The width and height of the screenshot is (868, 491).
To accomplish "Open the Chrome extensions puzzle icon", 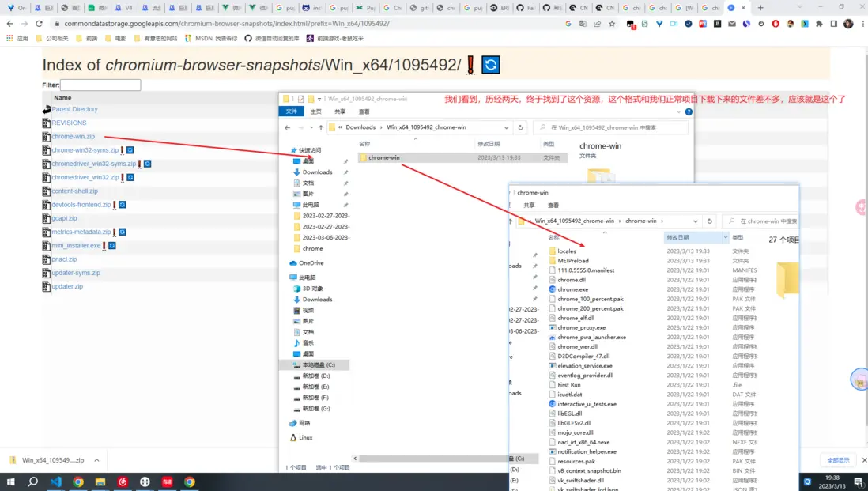I will pyautogui.click(x=819, y=24).
